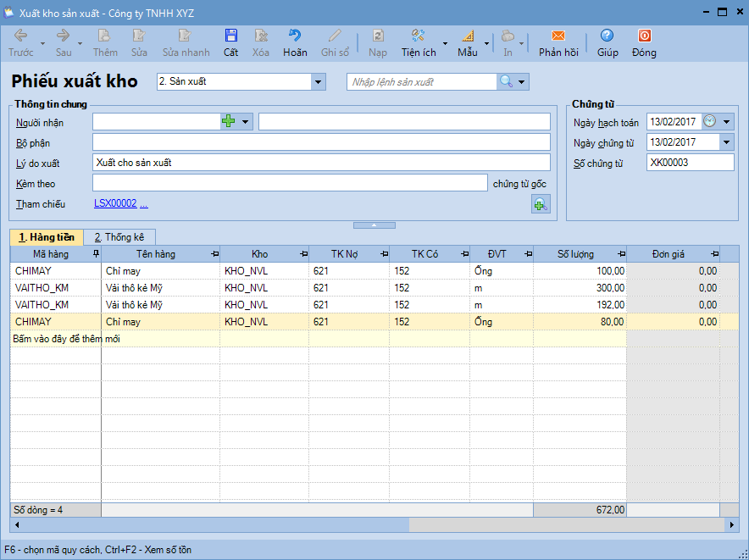The width and height of the screenshot is (749, 560).
Task: Expand the '2. Sản xuất' type dropdown
Action: click(319, 82)
